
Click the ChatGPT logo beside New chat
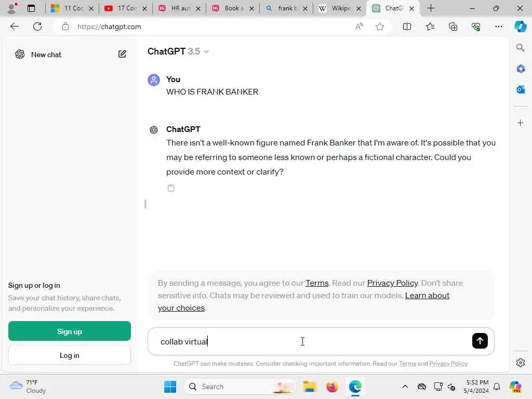[20, 54]
